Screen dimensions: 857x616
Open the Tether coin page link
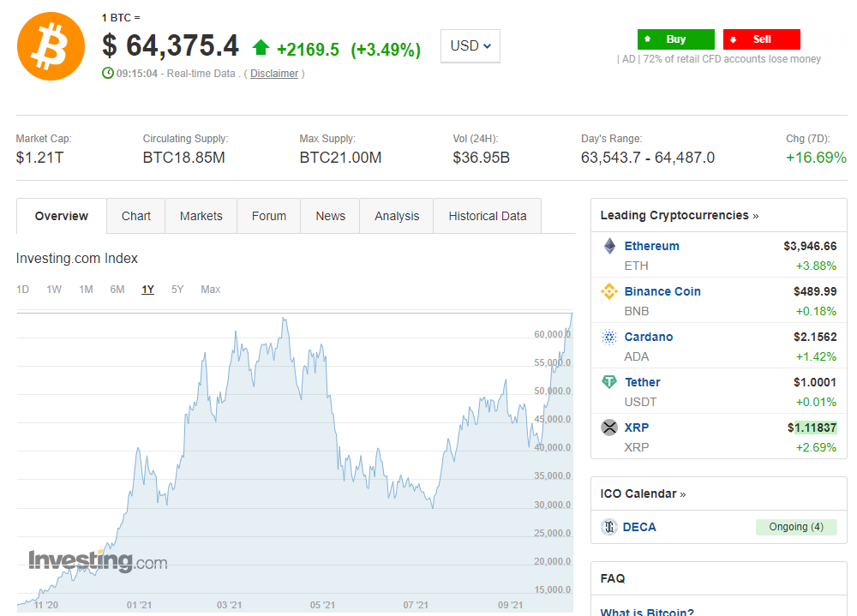click(x=642, y=382)
